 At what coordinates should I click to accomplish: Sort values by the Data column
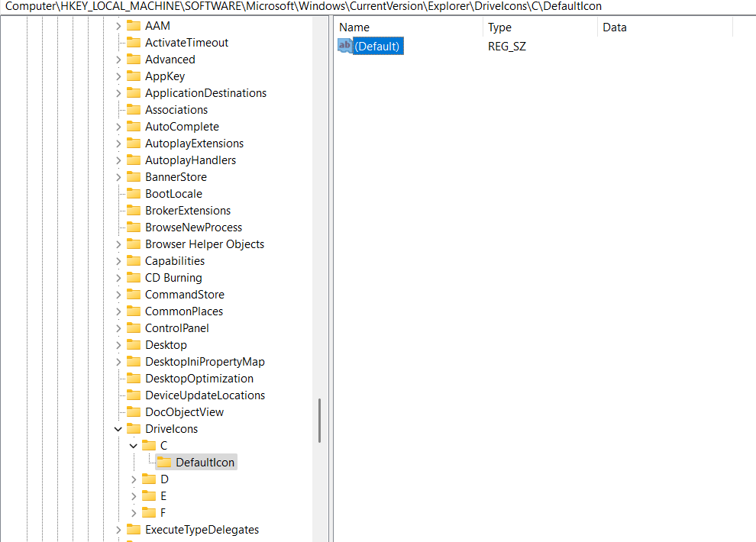(665, 27)
